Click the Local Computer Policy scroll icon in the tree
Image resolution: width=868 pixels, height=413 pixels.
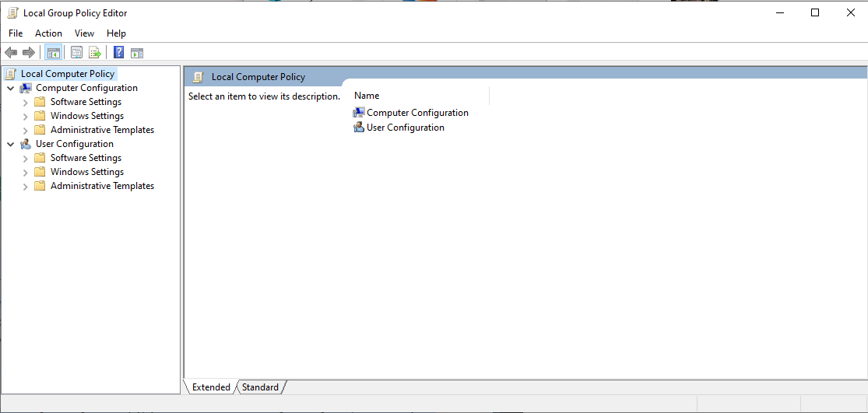pos(11,74)
